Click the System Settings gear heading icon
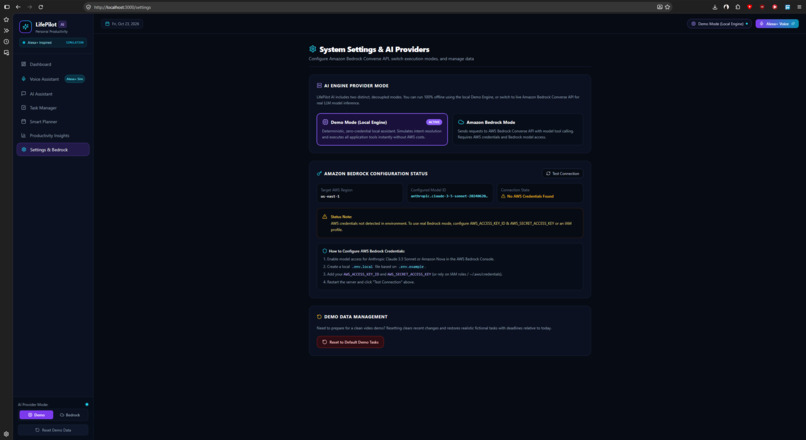The height and width of the screenshot is (440, 806). click(313, 49)
